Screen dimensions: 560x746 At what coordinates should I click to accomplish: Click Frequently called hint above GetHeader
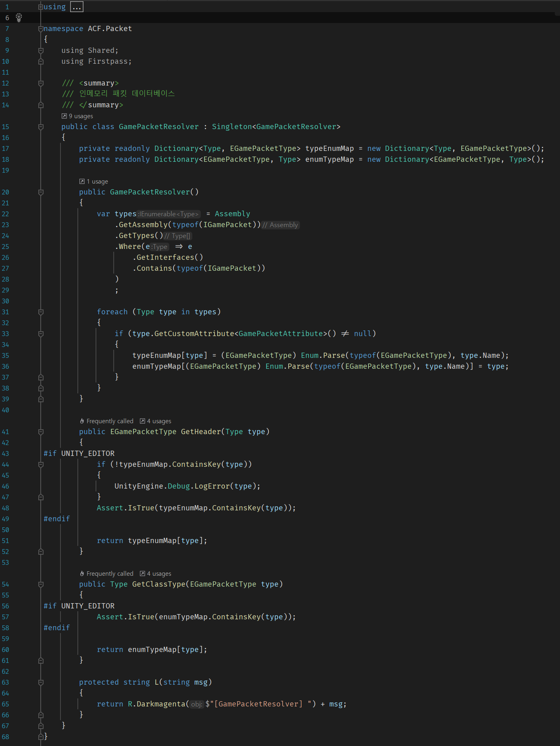tap(110, 421)
